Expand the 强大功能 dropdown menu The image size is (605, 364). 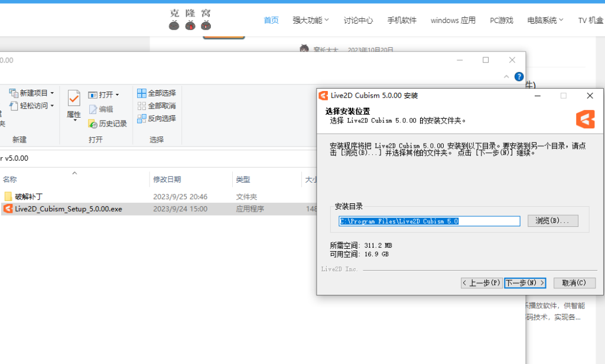click(x=311, y=20)
